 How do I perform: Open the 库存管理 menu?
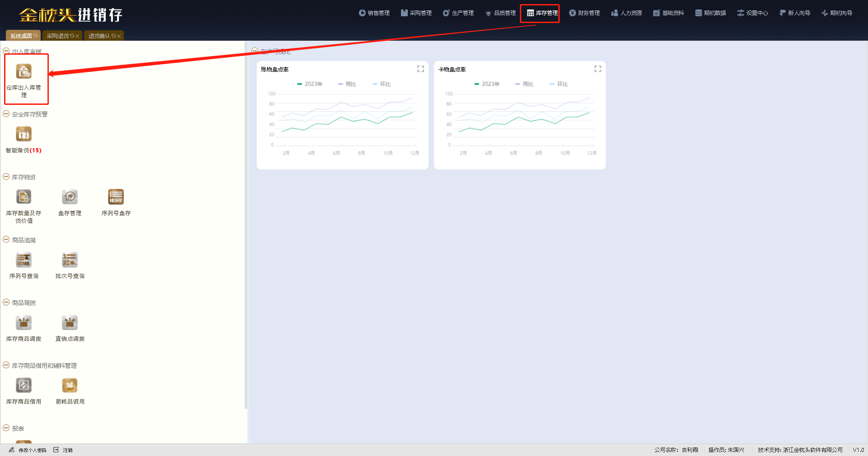[542, 13]
